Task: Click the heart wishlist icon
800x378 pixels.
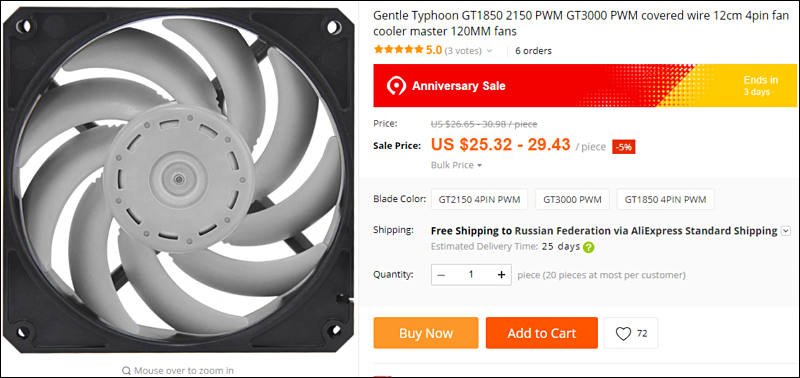Action: (x=623, y=334)
